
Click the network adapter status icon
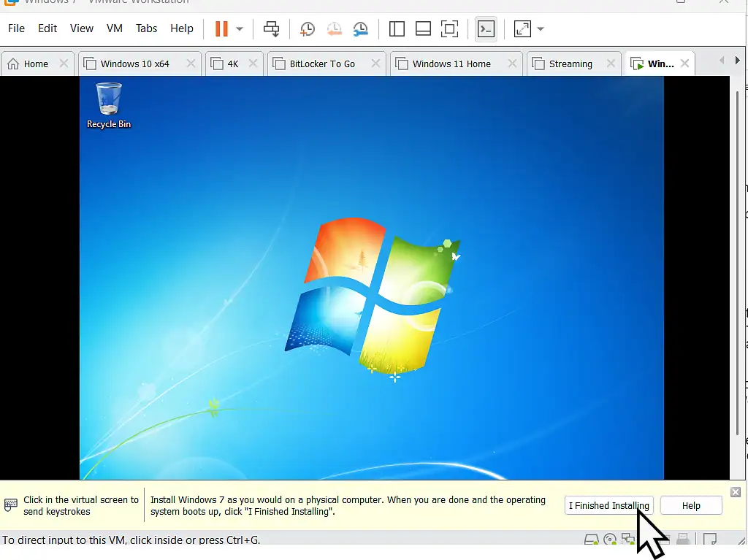tap(628, 540)
